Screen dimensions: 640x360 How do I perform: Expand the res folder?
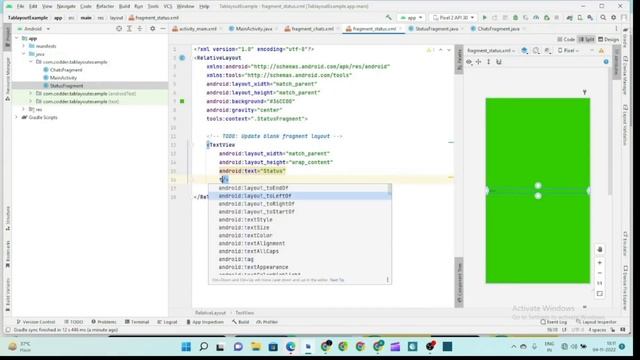(x=24, y=109)
